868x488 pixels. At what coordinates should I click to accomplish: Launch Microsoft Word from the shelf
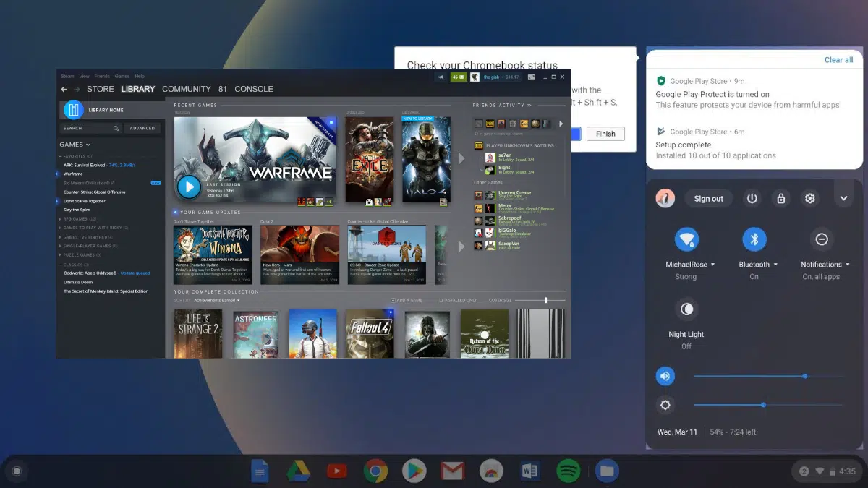point(529,471)
